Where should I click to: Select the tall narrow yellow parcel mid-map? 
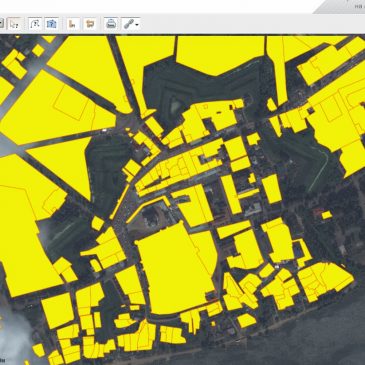click(231, 195)
